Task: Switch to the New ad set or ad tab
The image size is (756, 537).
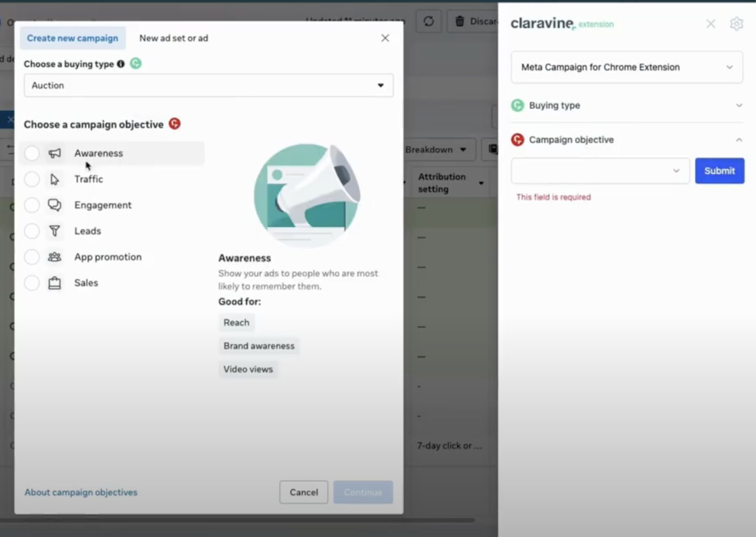Action: [174, 38]
